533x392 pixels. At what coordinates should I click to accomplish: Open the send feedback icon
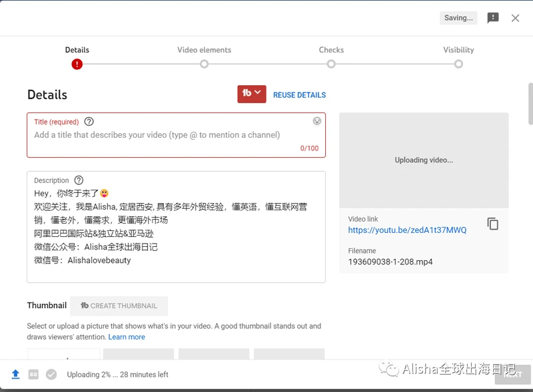click(x=493, y=18)
